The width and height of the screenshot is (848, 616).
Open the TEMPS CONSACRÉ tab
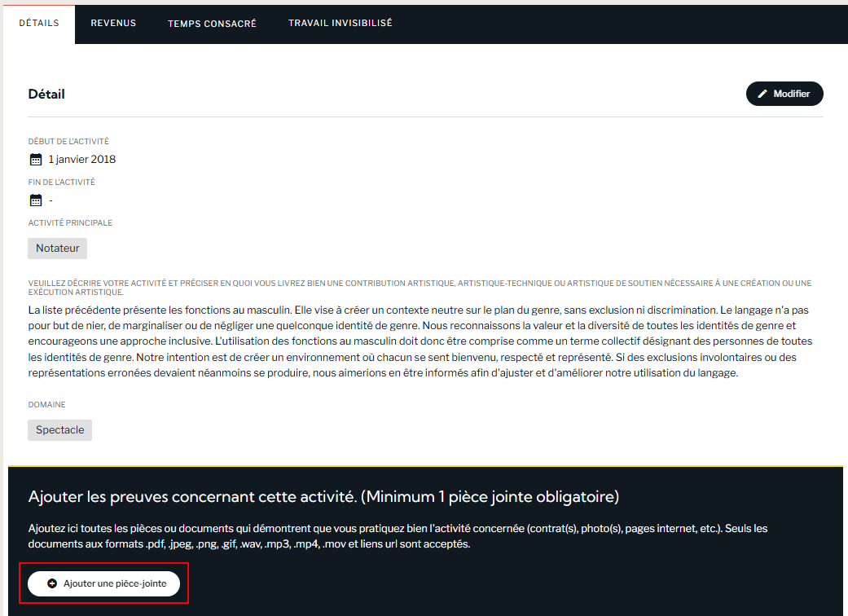point(212,24)
